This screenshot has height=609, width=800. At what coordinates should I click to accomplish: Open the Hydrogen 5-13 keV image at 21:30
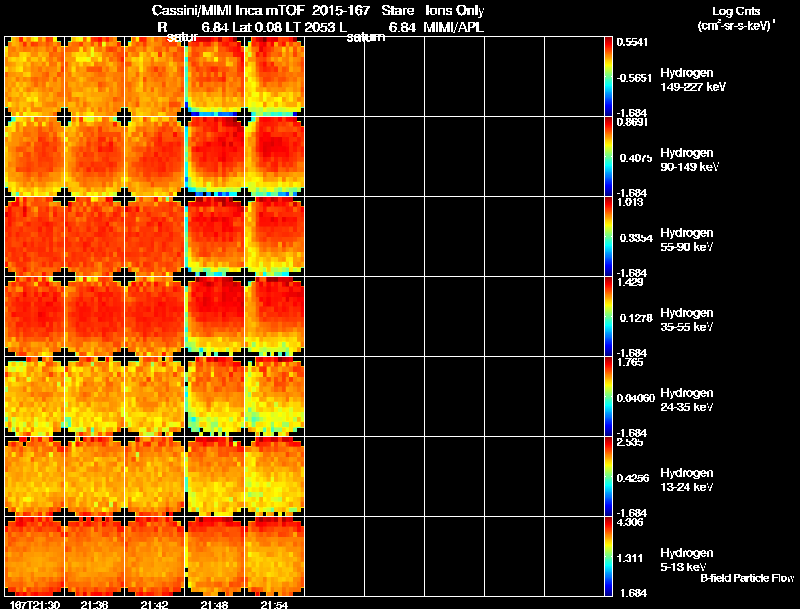point(35,557)
